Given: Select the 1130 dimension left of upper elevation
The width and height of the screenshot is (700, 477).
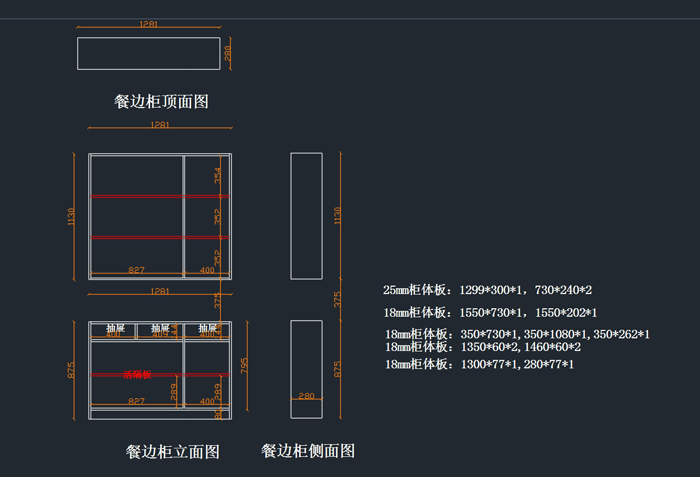Looking at the screenshot, I should tap(72, 216).
